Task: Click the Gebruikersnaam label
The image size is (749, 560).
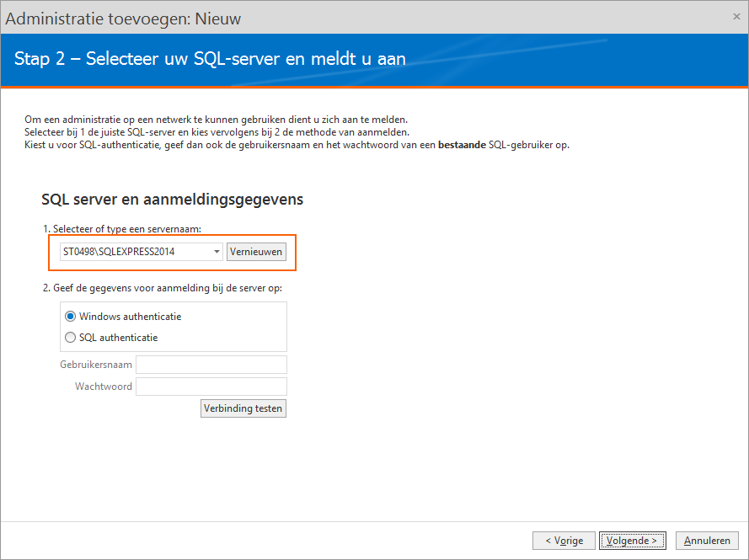Action: coord(96,365)
